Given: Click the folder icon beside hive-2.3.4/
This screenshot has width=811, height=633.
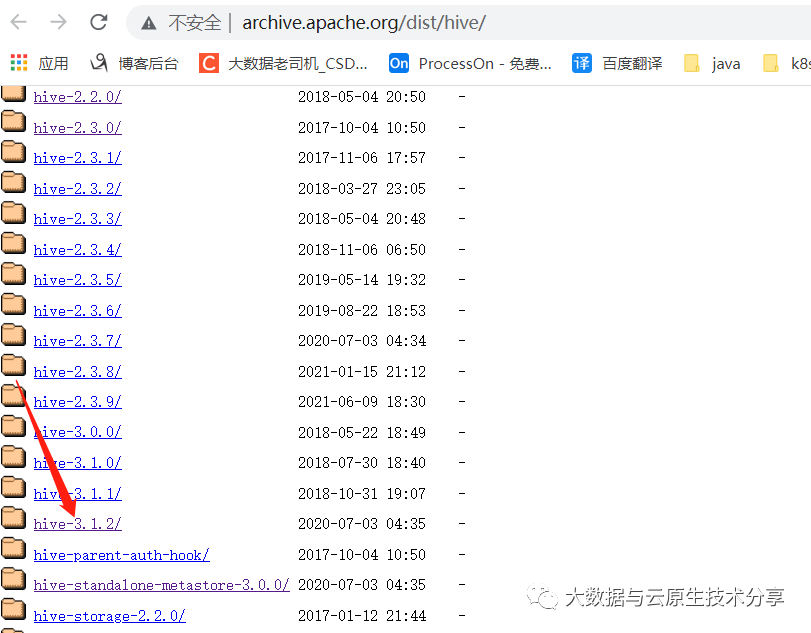Looking at the screenshot, I should (x=13, y=244).
